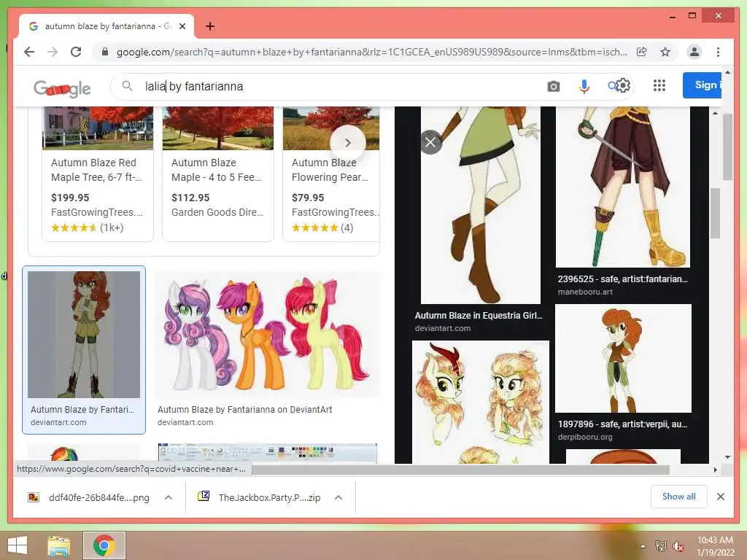The width and height of the screenshot is (747, 560).
Task: Share this page from the address bar
Action: coord(642,52)
